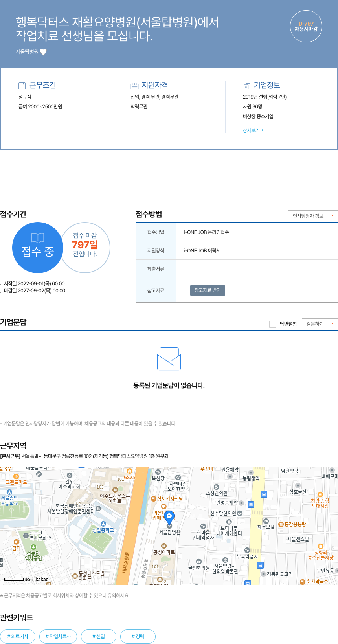Click the 접수 중 status circle

(x=38, y=248)
